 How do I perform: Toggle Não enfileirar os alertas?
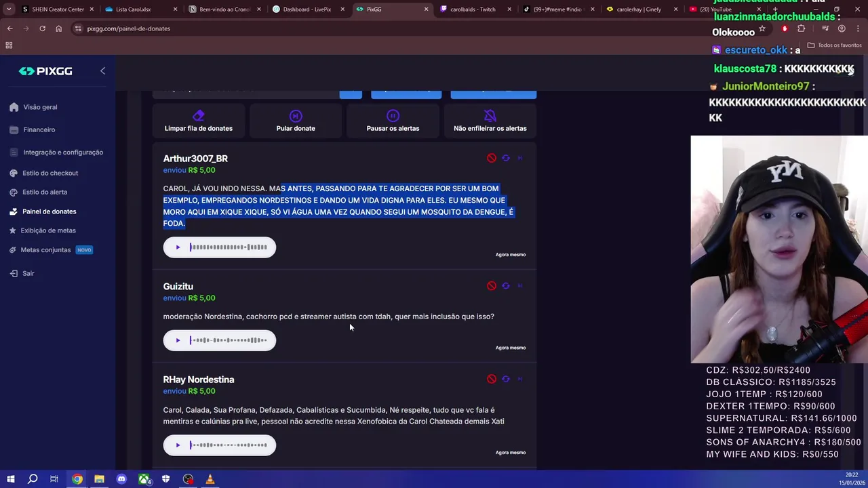[x=490, y=121]
